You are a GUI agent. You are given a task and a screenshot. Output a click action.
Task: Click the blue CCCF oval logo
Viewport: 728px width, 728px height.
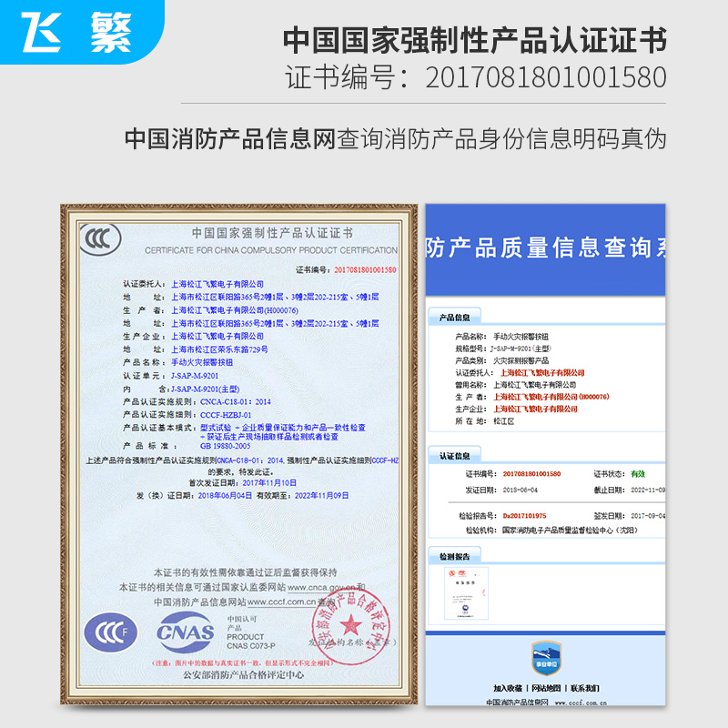[x=110, y=632]
